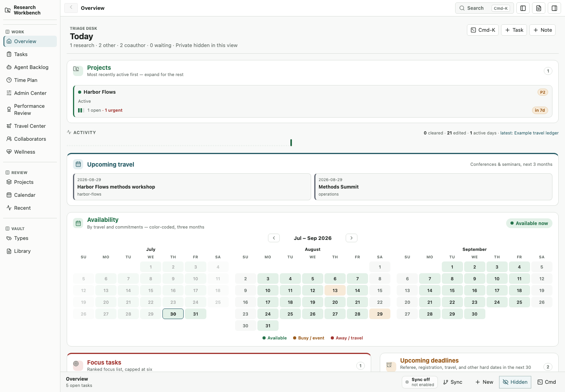565x392 pixels.
Task: Toggle the Available now status pill
Action: tap(529, 223)
